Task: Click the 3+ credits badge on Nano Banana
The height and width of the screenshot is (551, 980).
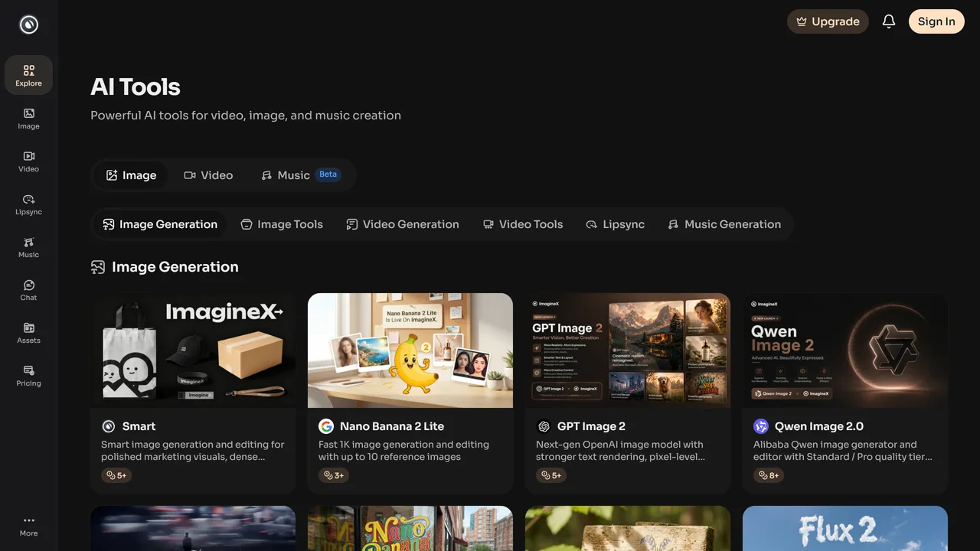Action: click(334, 475)
